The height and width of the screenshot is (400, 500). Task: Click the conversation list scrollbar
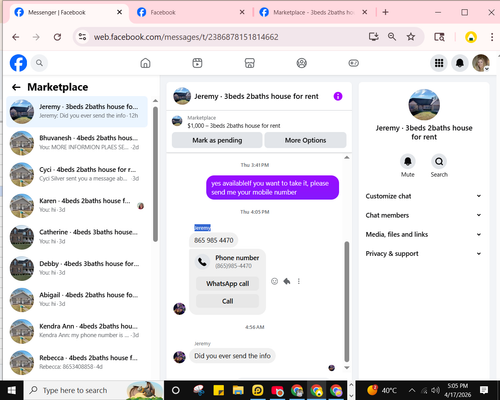click(155, 174)
